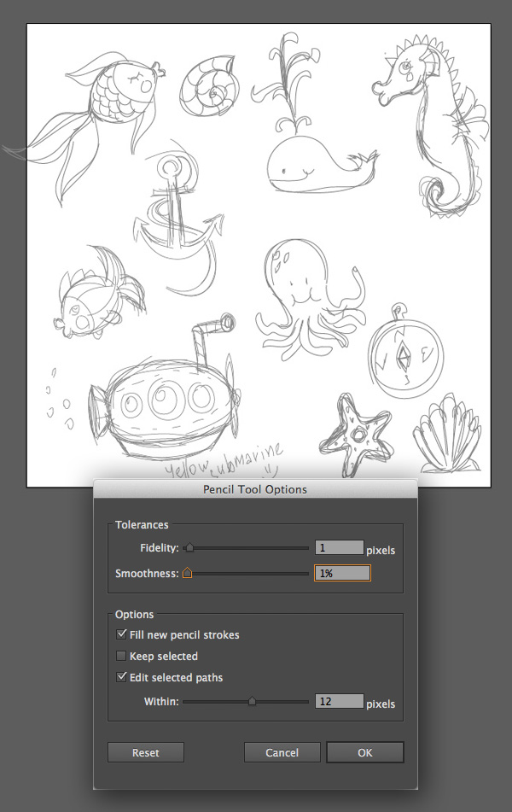Disable Fill new pencil strokes checkbox
This screenshot has width=512, height=812.
pos(121,635)
